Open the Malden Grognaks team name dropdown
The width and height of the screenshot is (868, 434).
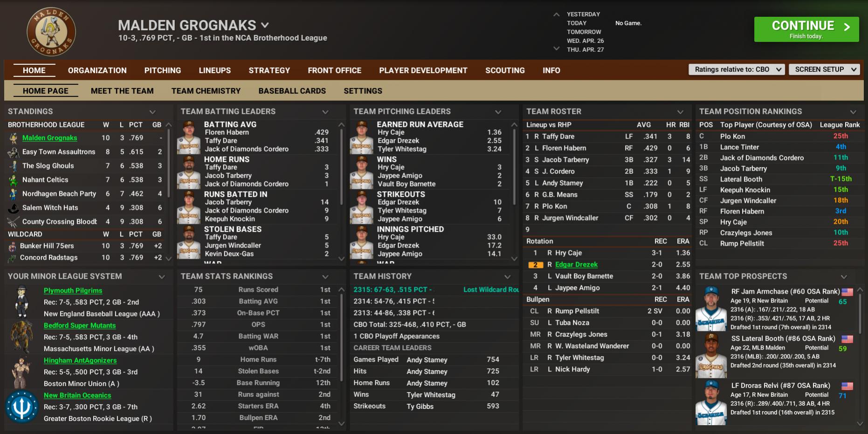265,25
